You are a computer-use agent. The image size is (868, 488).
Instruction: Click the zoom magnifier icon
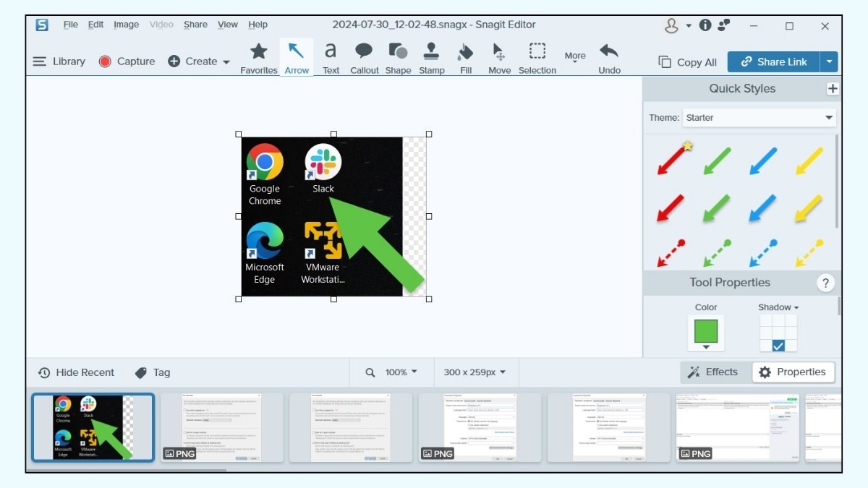point(370,372)
